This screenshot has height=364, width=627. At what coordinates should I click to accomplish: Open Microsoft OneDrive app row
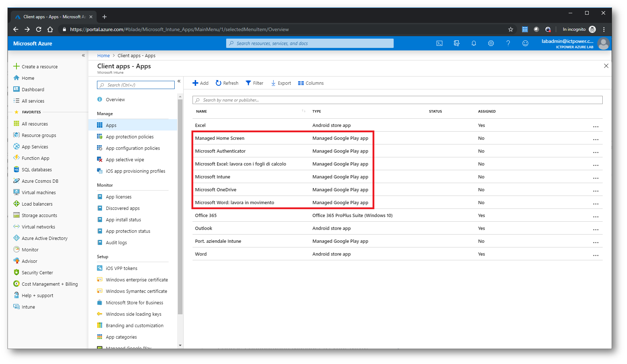point(397,190)
